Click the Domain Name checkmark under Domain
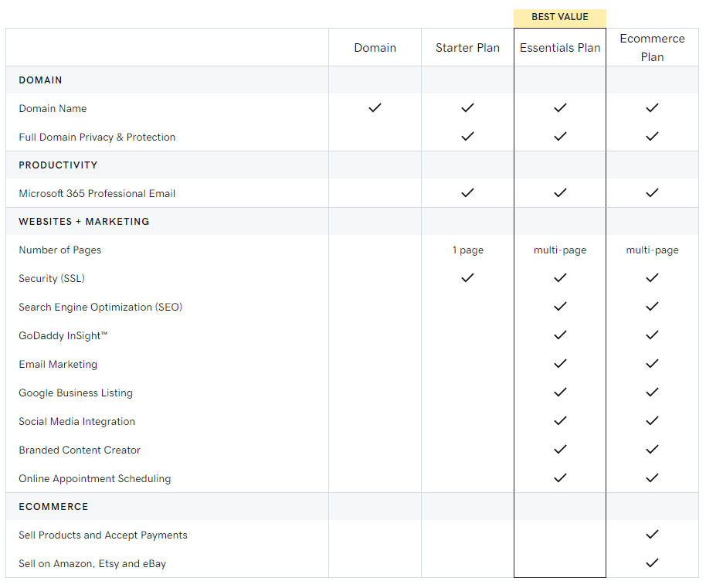The width and height of the screenshot is (706, 588). [x=375, y=108]
